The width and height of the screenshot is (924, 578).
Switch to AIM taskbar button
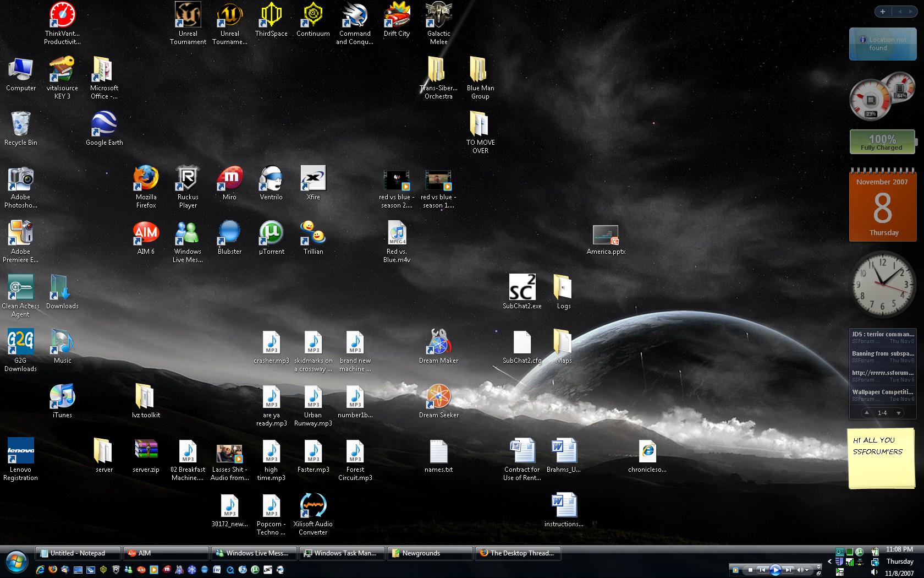pyautogui.click(x=167, y=553)
